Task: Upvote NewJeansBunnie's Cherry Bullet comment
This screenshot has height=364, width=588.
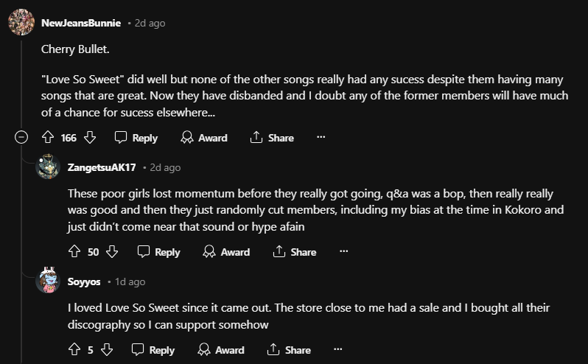Action: (x=48, y=138)
